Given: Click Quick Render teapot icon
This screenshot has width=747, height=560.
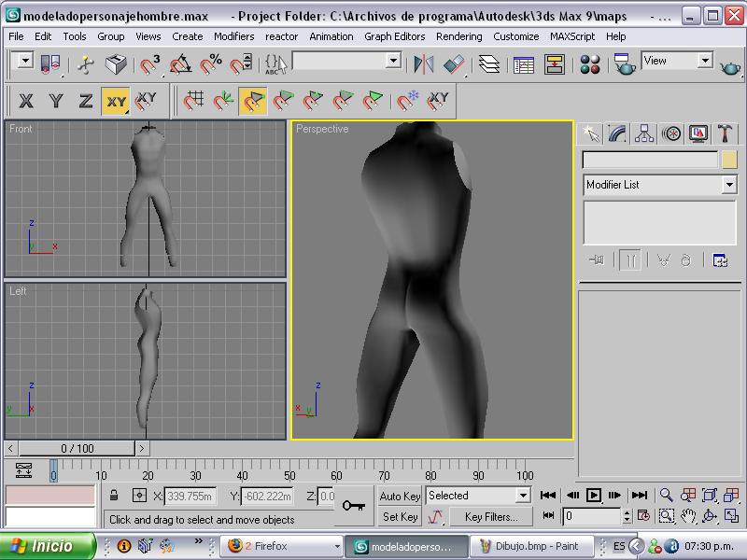Looking at the screenshot, I should pos(729,67).
